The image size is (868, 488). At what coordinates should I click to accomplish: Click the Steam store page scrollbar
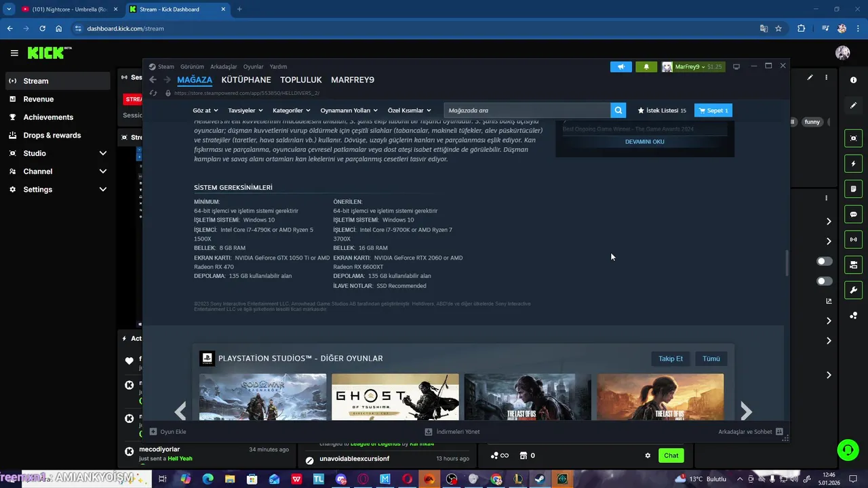tap(787, 263)
